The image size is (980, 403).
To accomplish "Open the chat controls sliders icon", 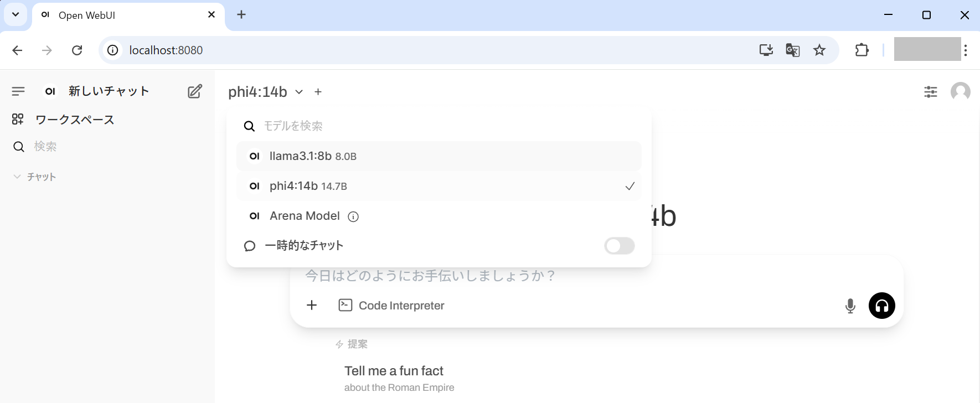I will click(930, 92).
